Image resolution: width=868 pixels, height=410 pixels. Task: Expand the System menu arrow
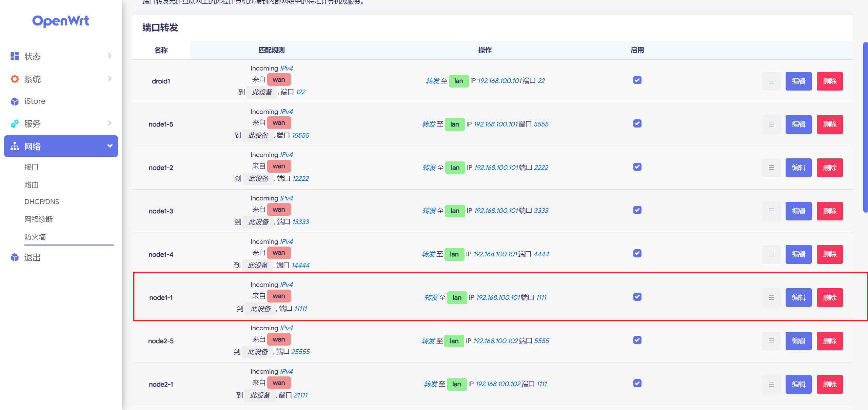pos(110,79)
